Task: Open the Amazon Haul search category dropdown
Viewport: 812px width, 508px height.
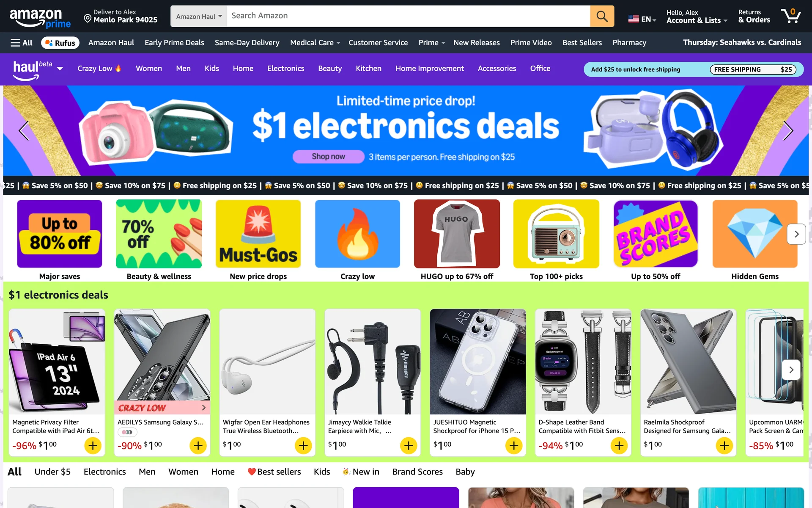Action: click(199, 16)
